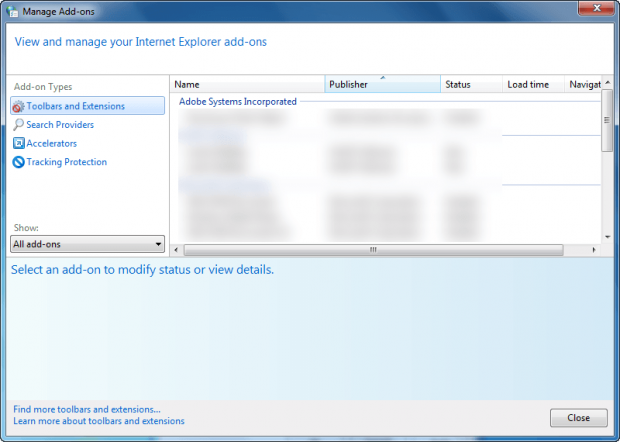
Task: Click the Tracking Protection blocked-circle icon
Action: pyautogui.click(x=19, y=162)
